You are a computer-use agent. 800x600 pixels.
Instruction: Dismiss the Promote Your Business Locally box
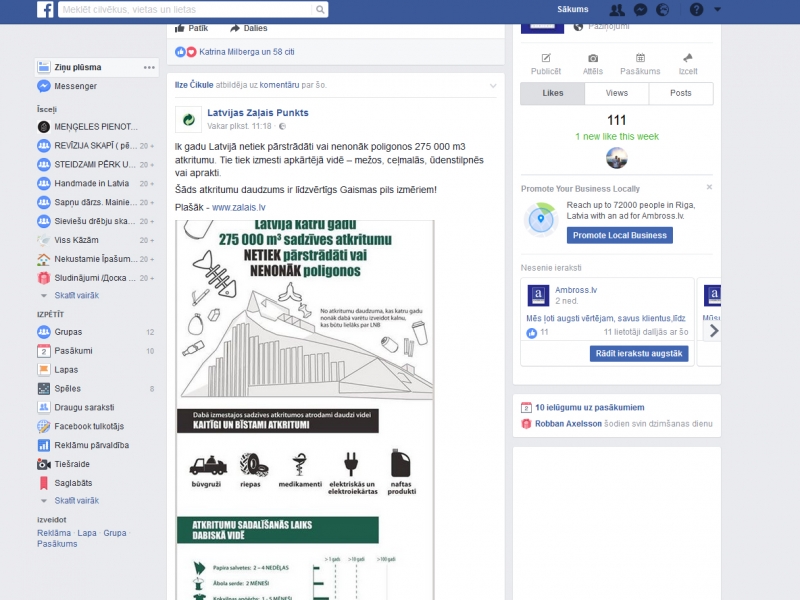[710, 187]
